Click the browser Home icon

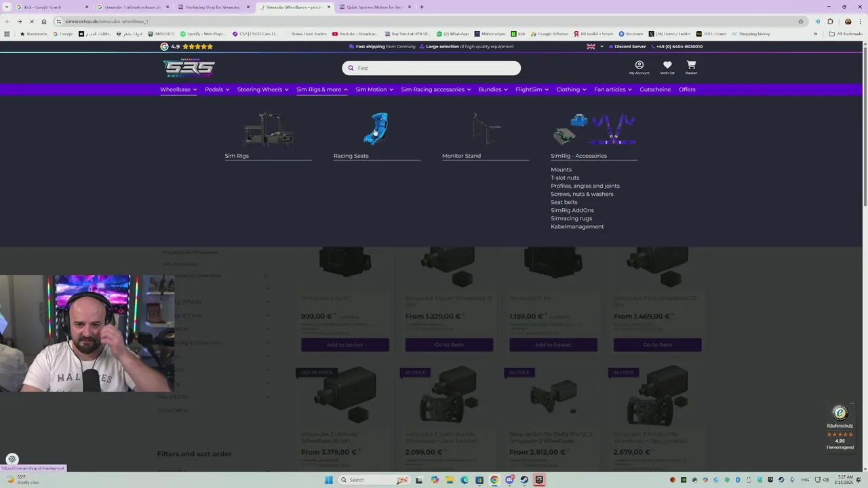pyautogui.click(x=44, y=21)
